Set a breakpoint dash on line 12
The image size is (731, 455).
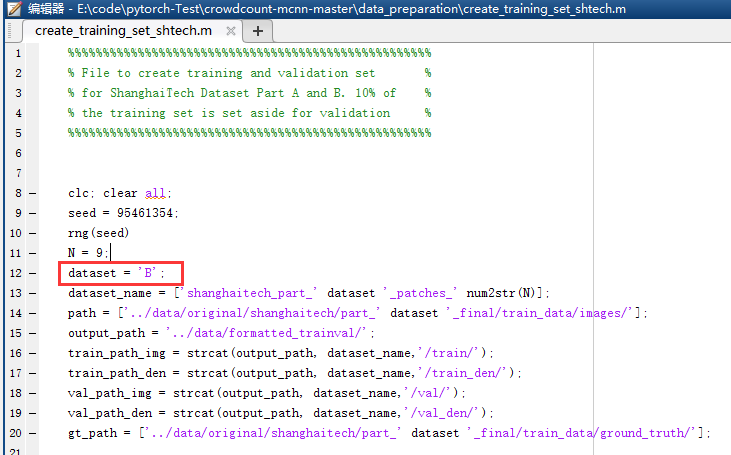pyautogui.click(x=33, y=273)
